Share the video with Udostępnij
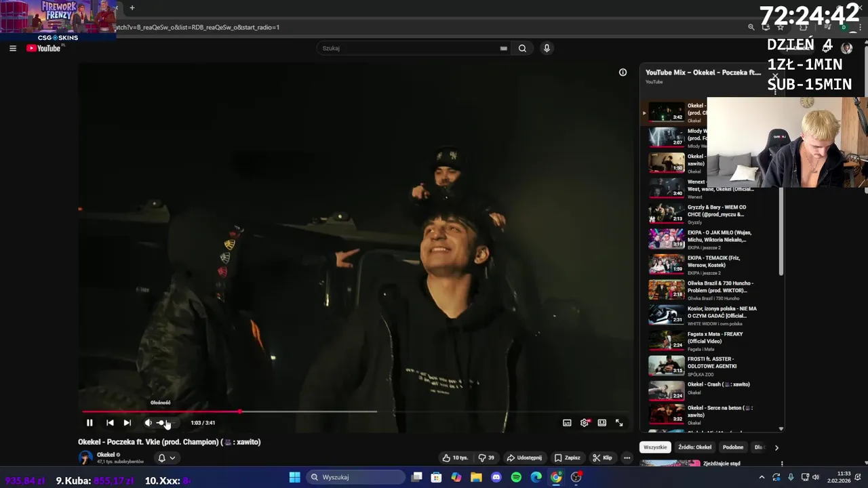868x488 pixels. (525, 457)
